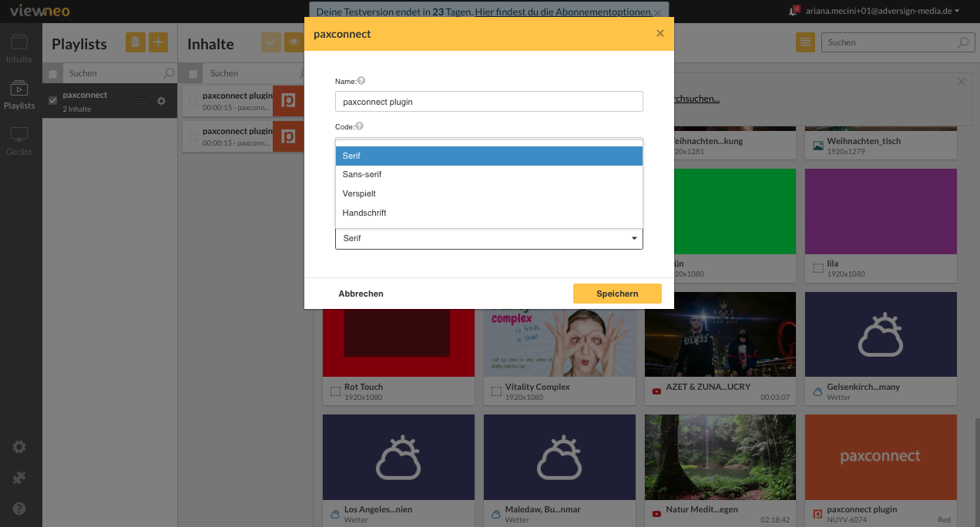Switch to list view with the lines icon
The height and width of the screenshot is (527, 980).
pyautogui.click(x=805, y=43)
